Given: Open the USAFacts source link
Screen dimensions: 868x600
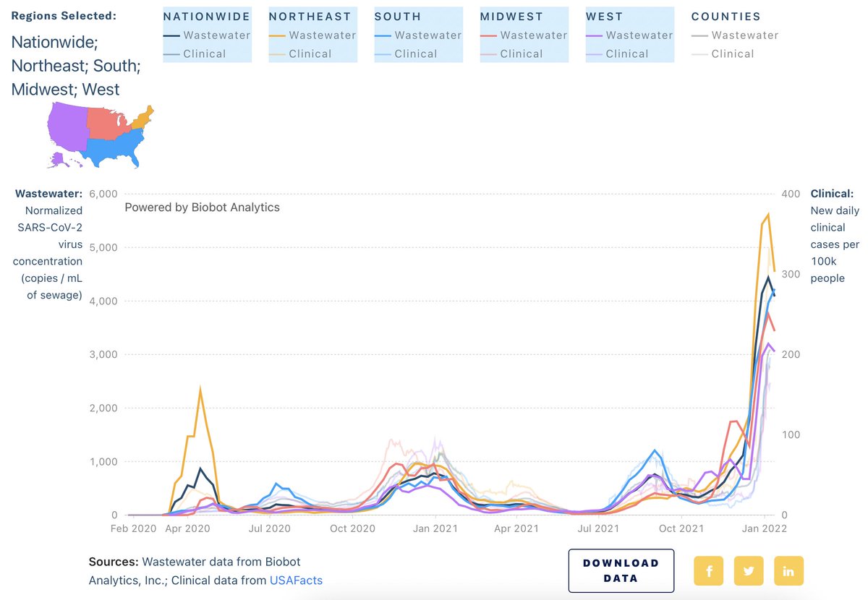Looking at the screenshot, I should (296, 579).
